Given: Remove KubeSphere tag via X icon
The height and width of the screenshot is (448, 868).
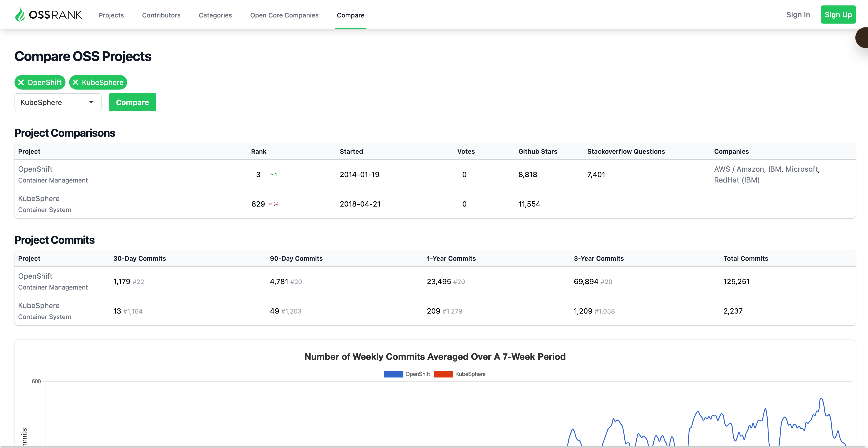Looking at the screenshot, I should pos(75,83).
